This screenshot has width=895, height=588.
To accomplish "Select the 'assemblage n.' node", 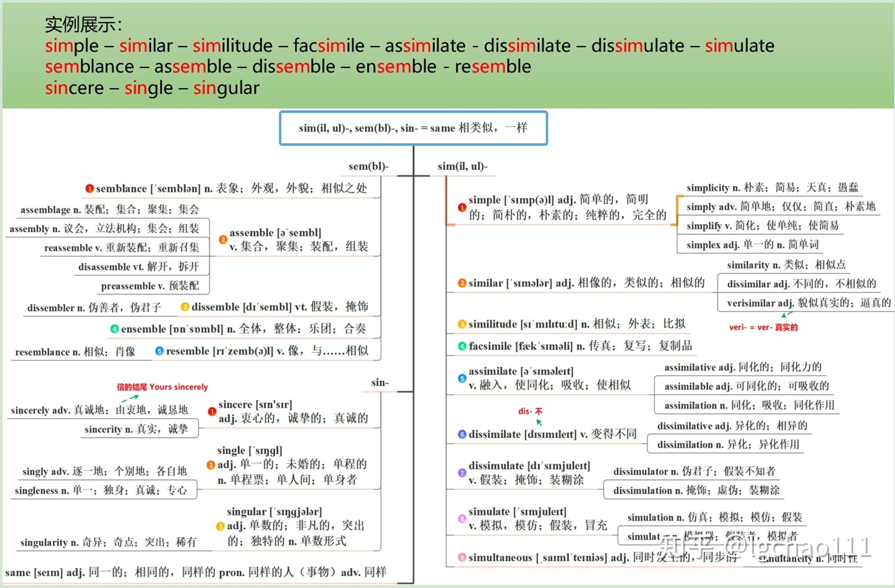I will coord(109,209).
